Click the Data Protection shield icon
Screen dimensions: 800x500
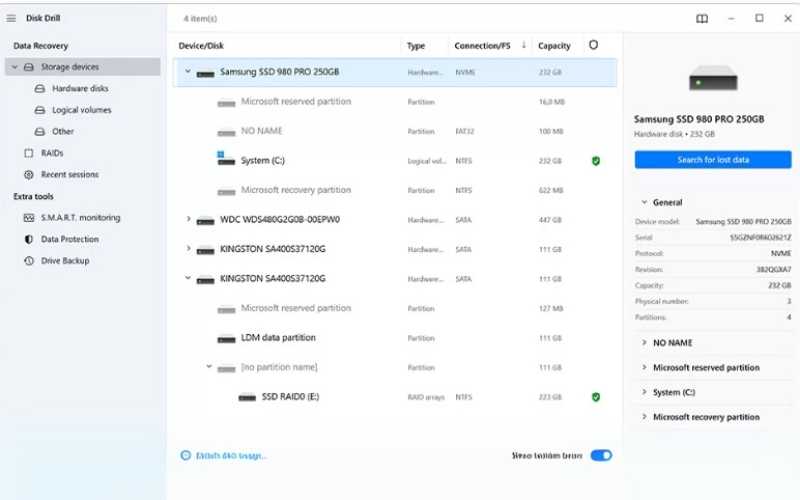tap(29, 239)
